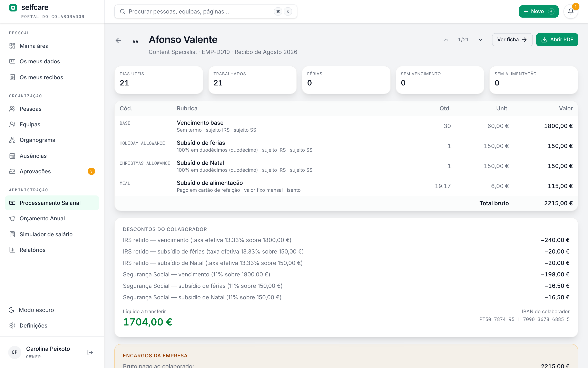Click Abrir PDF button
Screen dimensions: 588x368
pos(557,39)
